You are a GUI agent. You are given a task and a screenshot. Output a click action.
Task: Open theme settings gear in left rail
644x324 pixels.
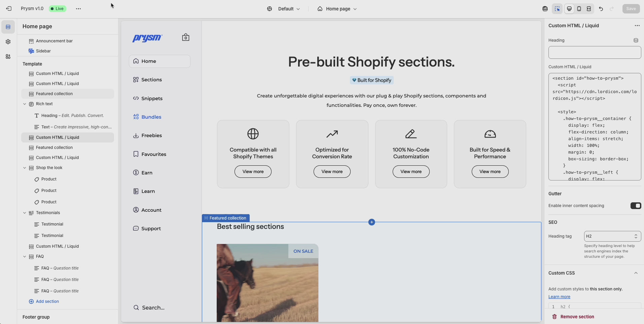pyautogui.click(x=8, y=42)
